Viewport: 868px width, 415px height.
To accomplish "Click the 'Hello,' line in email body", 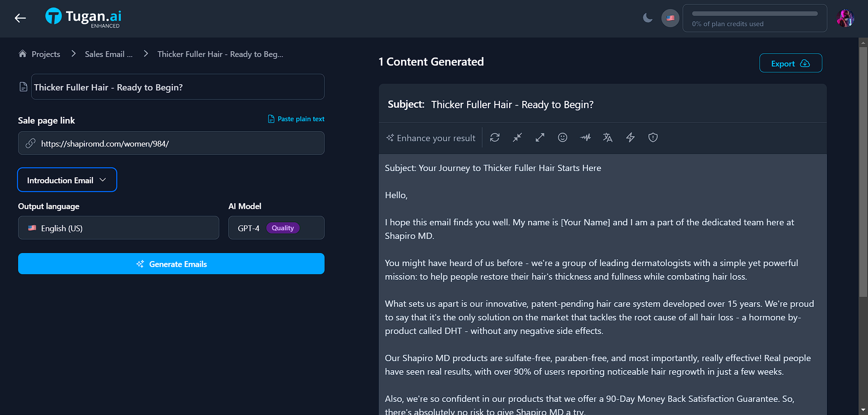I will click(396, 195).
